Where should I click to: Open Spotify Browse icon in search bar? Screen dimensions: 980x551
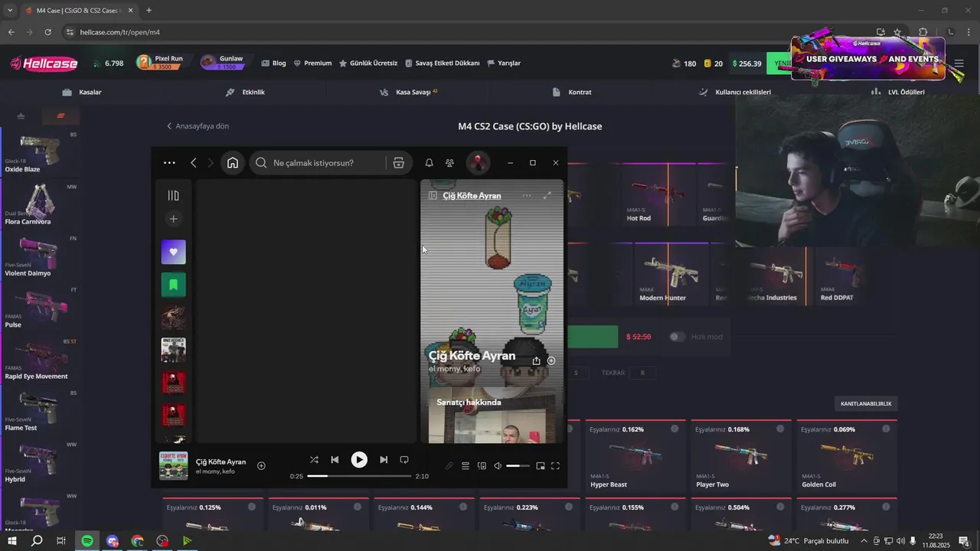pos(398,163)
